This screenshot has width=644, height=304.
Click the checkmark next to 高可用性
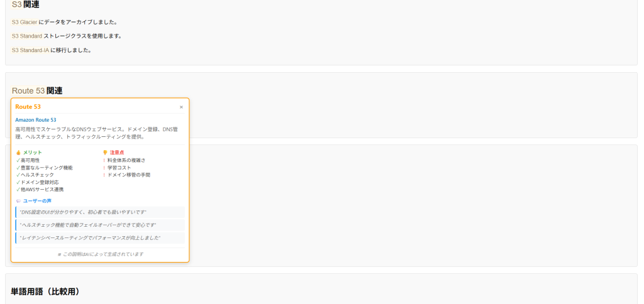pos(18,160)
